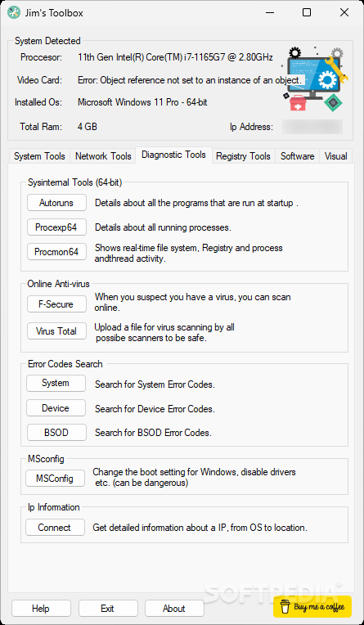Go to the Registry Tools tab

[x=243, y=156]
